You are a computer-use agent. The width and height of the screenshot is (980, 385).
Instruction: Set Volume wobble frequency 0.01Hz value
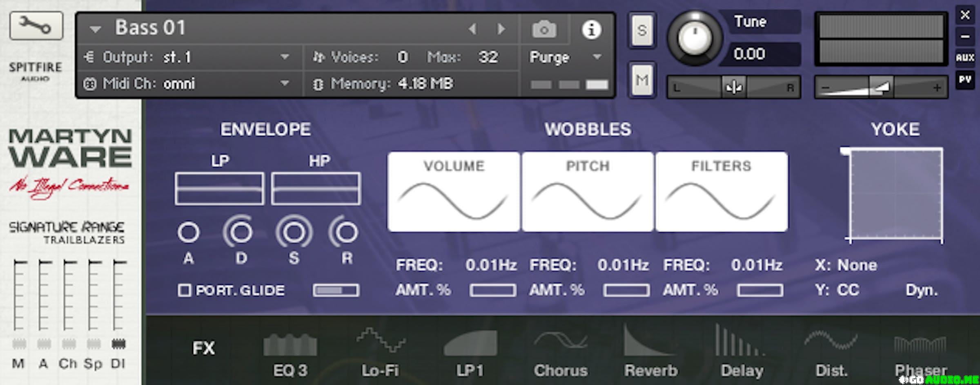point(491,265)
